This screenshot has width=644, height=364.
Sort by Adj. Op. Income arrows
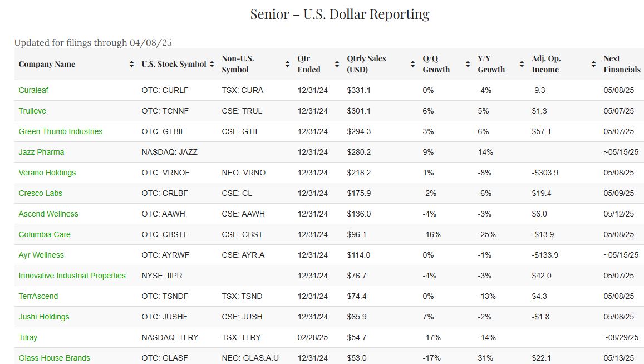593,64
